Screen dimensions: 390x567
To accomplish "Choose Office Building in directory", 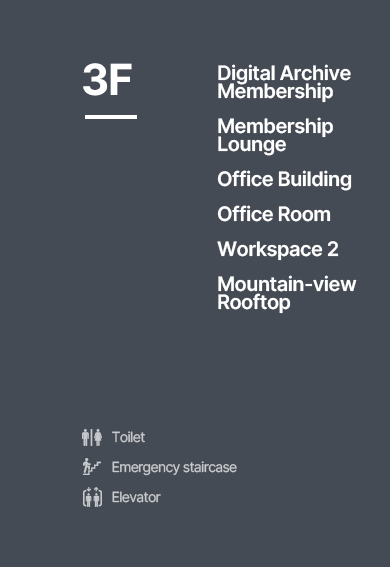I will point(284,179).
